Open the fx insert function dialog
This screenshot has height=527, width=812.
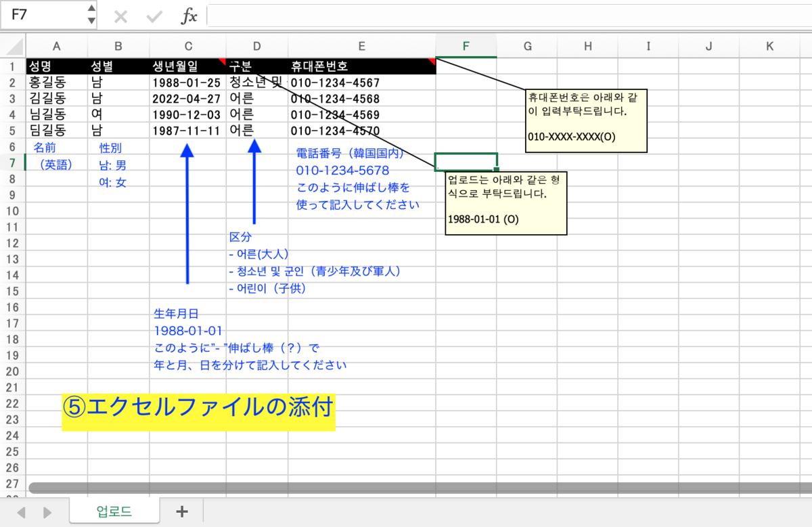point(189,16)
